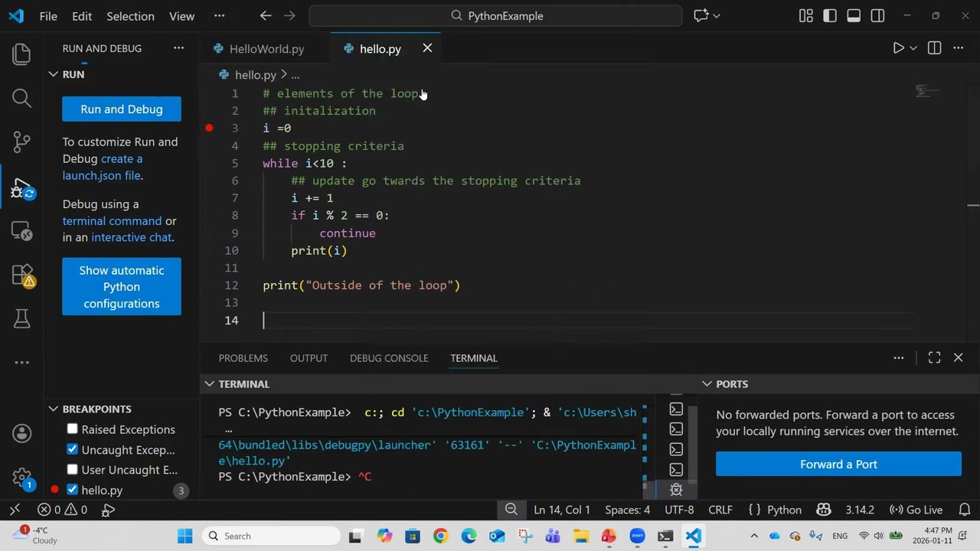Open the Search view in activity bar
Screen dimensions: 980x551
click(x=21, y=98)
